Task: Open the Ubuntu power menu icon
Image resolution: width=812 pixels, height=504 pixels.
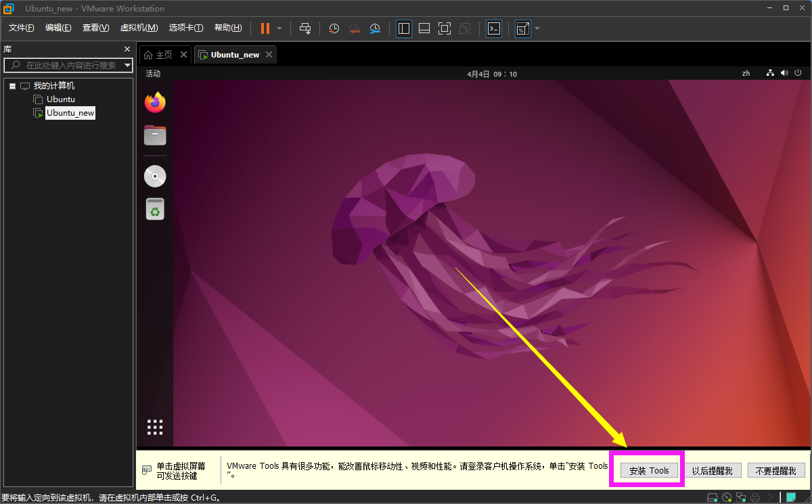Action: (x=798, y=73)
